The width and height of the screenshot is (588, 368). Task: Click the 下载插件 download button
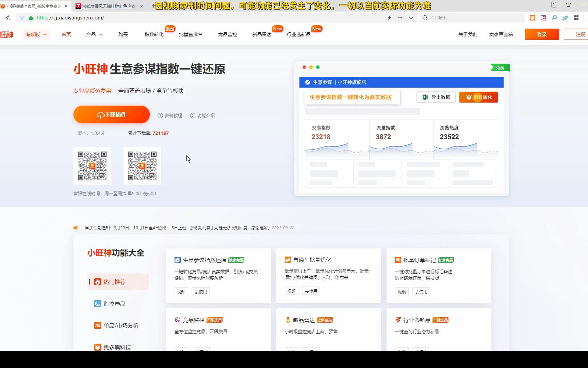(x=112, y=114)
